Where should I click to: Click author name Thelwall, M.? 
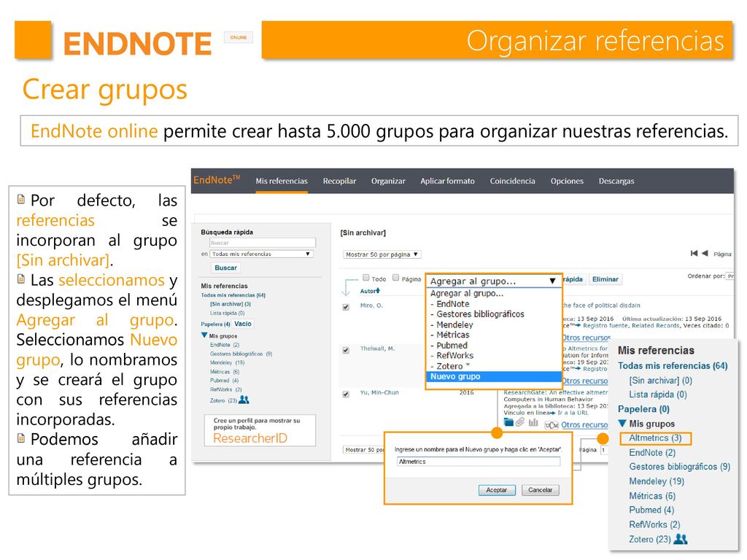[x=377, y=349]
